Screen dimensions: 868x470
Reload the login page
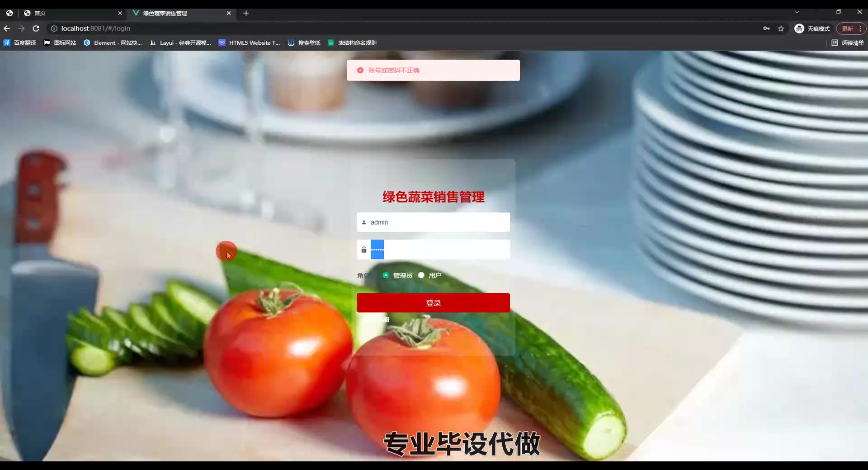pyautogui.click(x=36, y=28)
